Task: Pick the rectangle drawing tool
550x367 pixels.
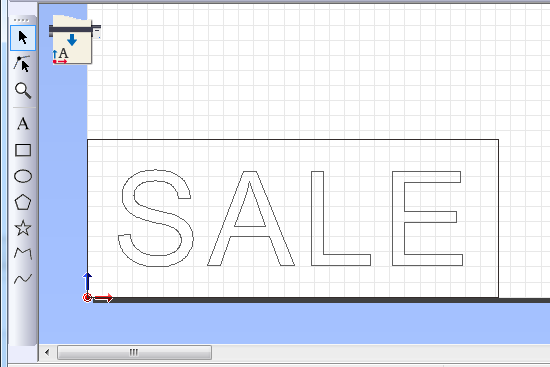Action: tap(23, 150)
